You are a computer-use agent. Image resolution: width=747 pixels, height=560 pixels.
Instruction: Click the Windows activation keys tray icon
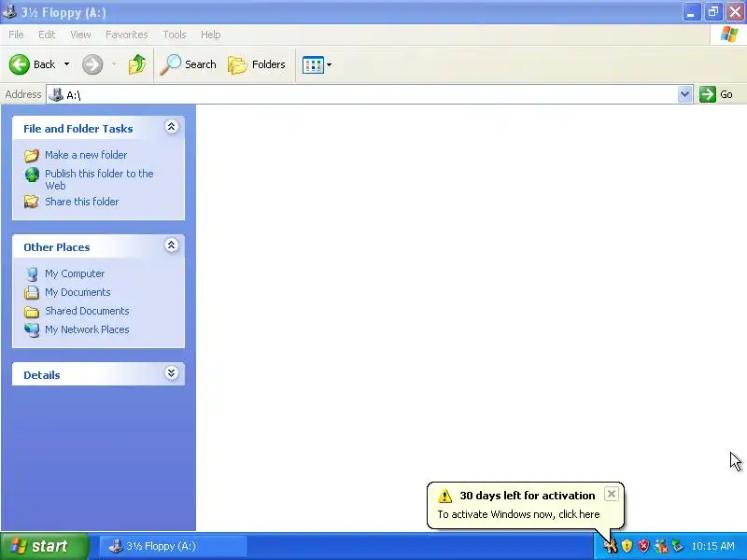click(x=611, y=546)
